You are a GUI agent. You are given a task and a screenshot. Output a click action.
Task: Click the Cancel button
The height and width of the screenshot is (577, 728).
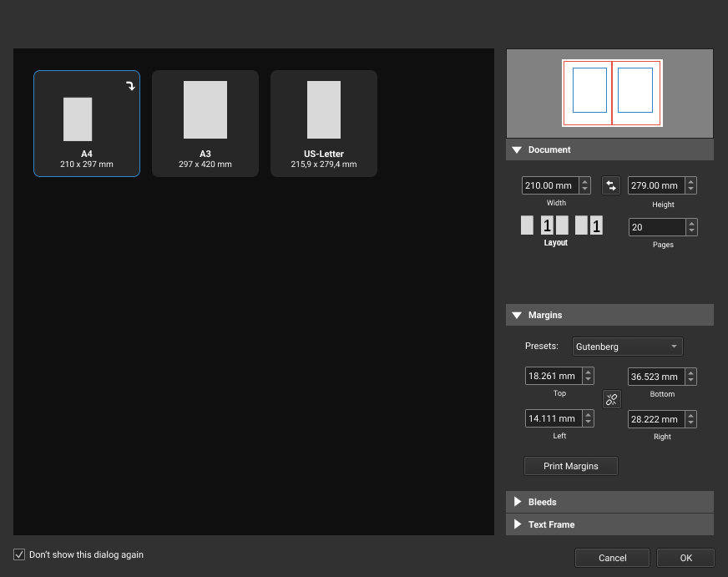(612, 558)
